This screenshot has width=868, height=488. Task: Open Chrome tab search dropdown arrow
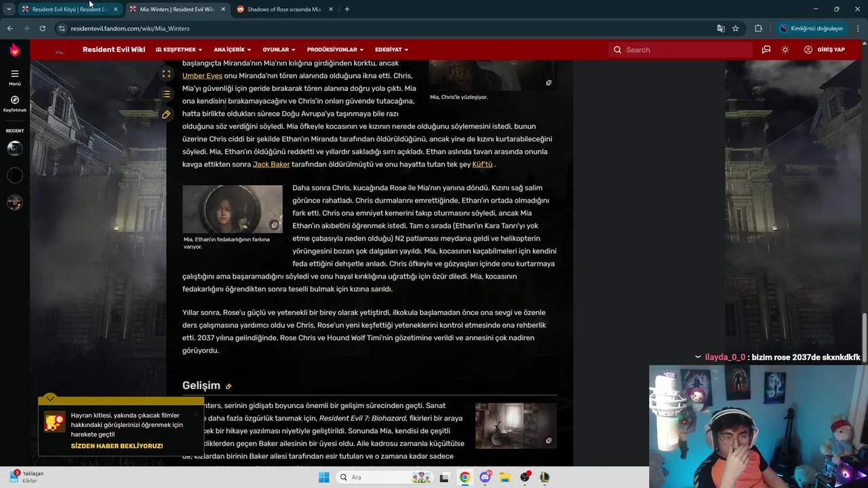[9, 9]
